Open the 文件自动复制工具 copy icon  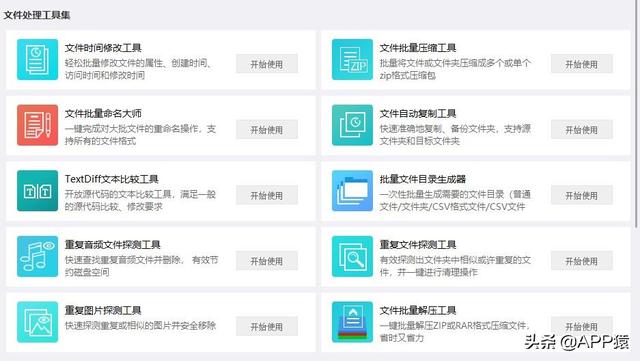[352, 125]
